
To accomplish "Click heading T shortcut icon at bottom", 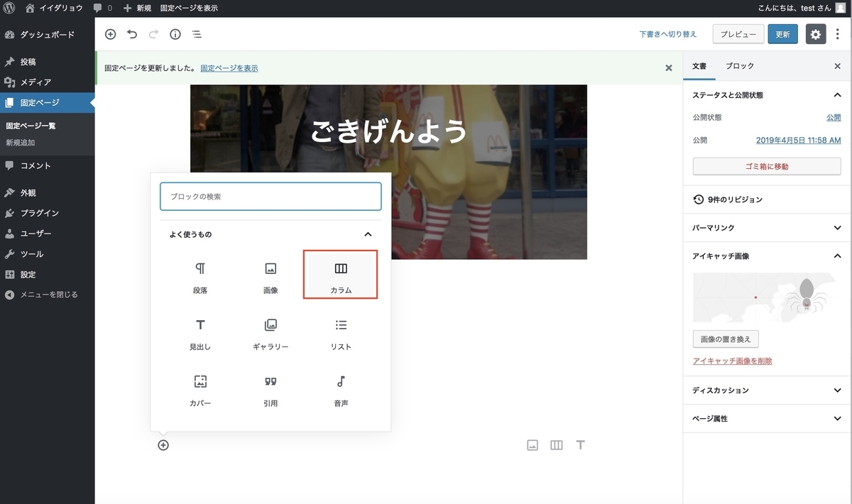I will tap(580, 445).
